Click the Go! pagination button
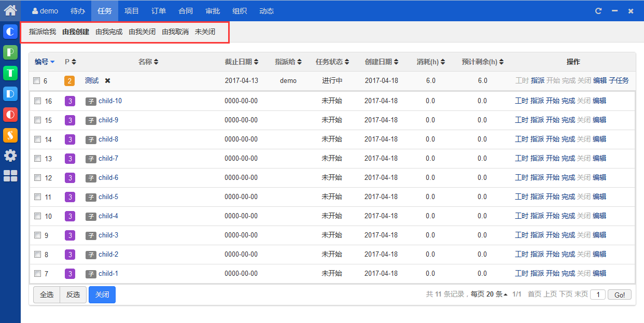This screenshot has width=644, height=323. click(x=620, y=294)
